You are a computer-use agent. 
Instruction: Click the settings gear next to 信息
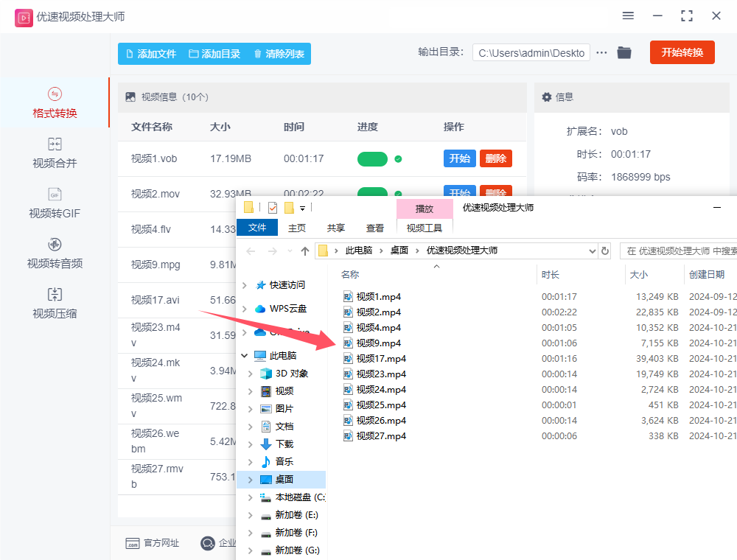(x=547, y=97)
